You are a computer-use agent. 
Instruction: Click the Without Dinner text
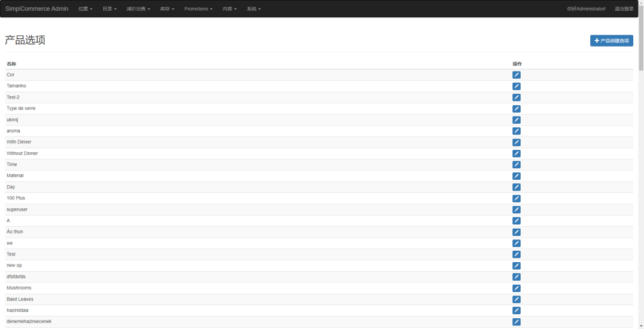tap(22, 153)
